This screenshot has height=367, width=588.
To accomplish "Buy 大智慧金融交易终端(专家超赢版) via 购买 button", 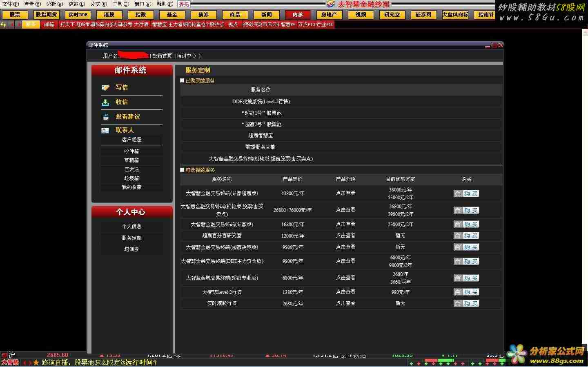I will 466,194.
